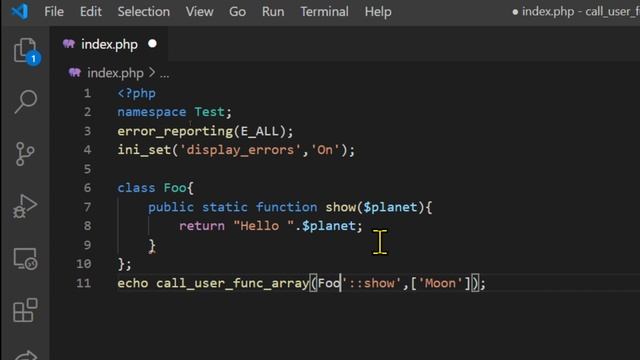
Task: Click 'error_reporting' function call
Action: 175,131
